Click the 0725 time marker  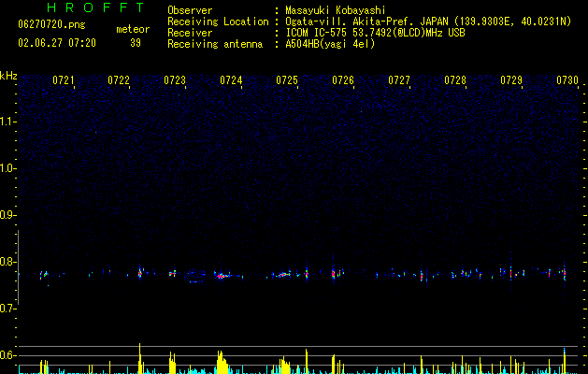click(287, 80)
